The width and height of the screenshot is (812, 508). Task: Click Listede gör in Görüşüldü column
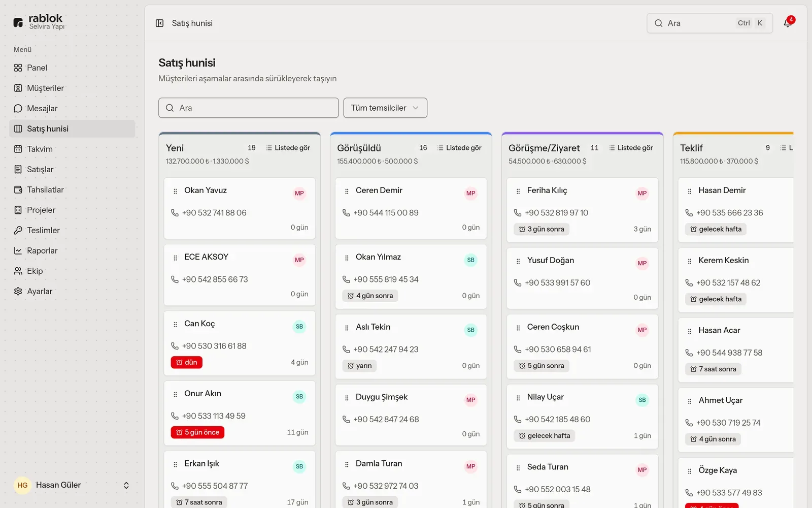click(459, 148)
